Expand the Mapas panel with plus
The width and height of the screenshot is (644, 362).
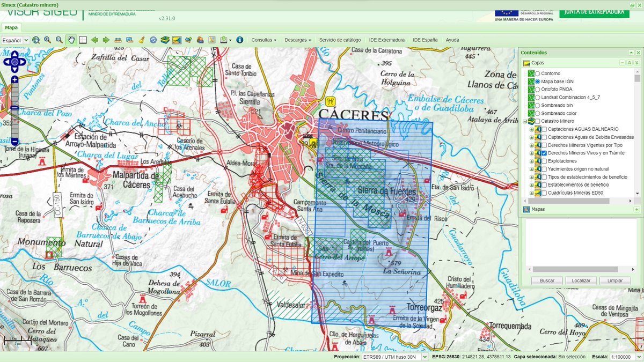click(x=637, y=209)
